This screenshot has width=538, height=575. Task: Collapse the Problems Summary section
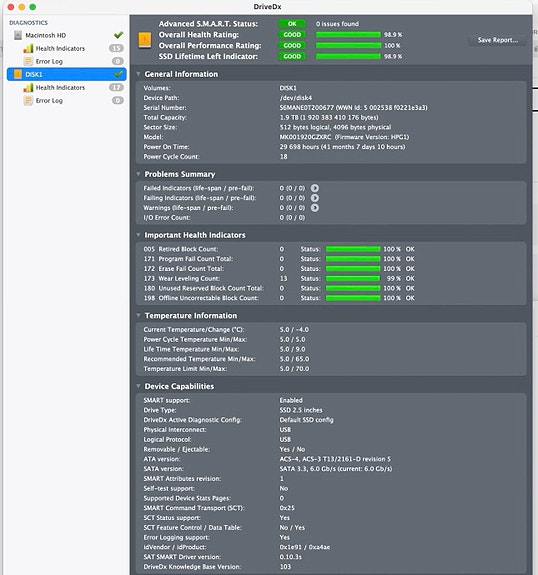pyautogui.click(x=138, y=174)
